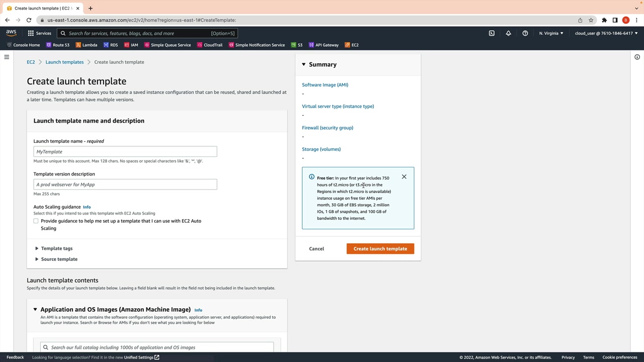Open the side navigation hamburger menu

coord(7,57)
